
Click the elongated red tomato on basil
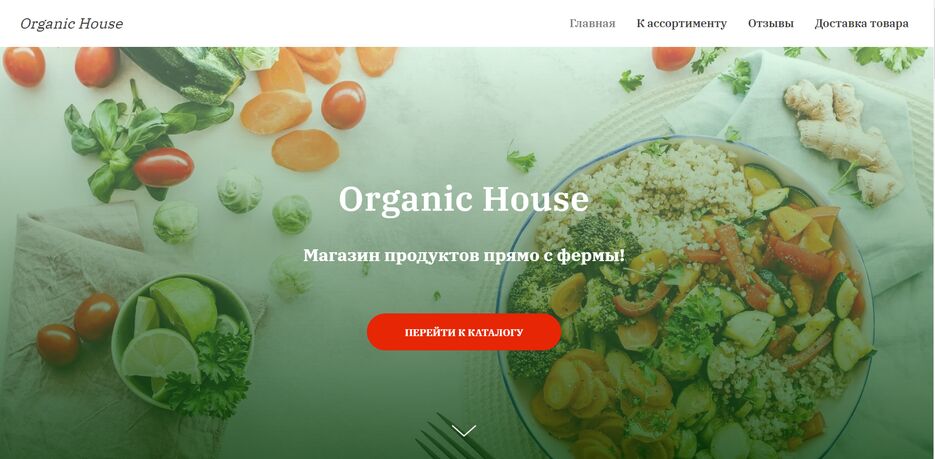[x=163, y=167]
